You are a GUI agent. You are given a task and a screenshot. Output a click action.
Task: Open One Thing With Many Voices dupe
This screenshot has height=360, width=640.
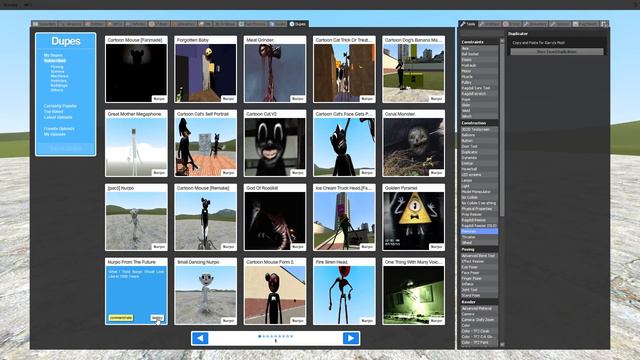[x=413, y=291]
